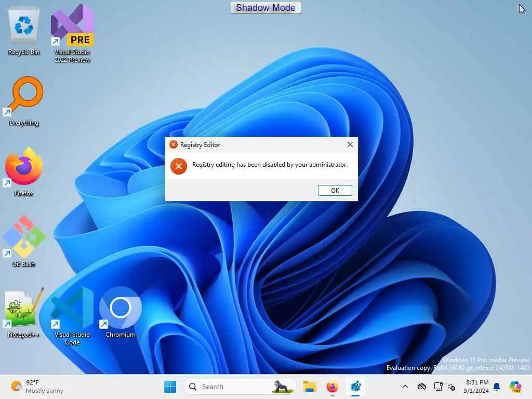
Task: Open the Everything search shortcut
Action: click(x=24, y=101)
